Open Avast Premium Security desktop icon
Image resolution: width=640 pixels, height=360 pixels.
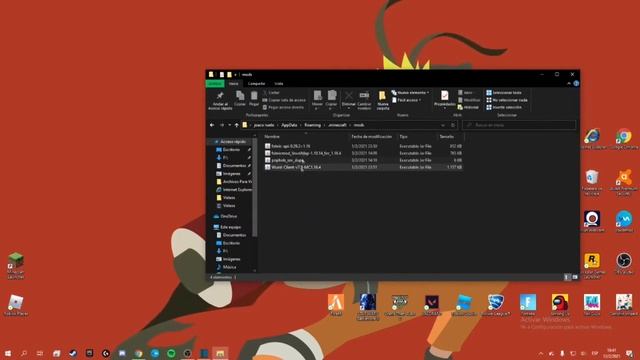(623, 182)
